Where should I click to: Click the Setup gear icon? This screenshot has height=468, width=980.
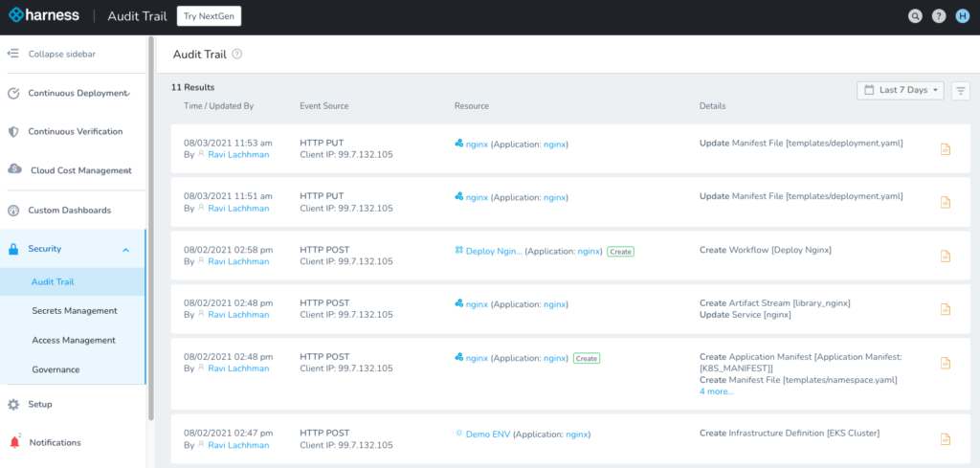pos(13,404)
